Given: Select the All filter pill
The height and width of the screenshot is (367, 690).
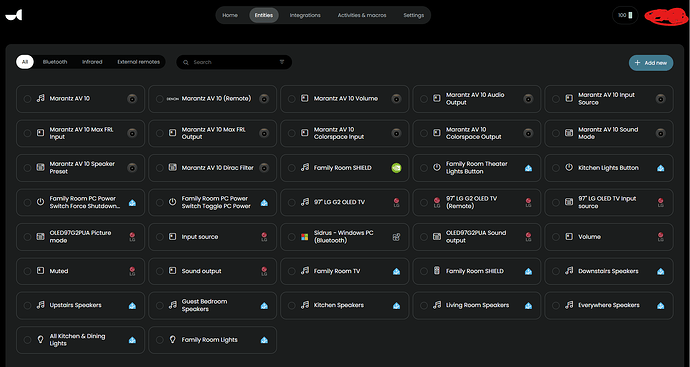Looking at the screenshot, I should (x=25, y=62).
